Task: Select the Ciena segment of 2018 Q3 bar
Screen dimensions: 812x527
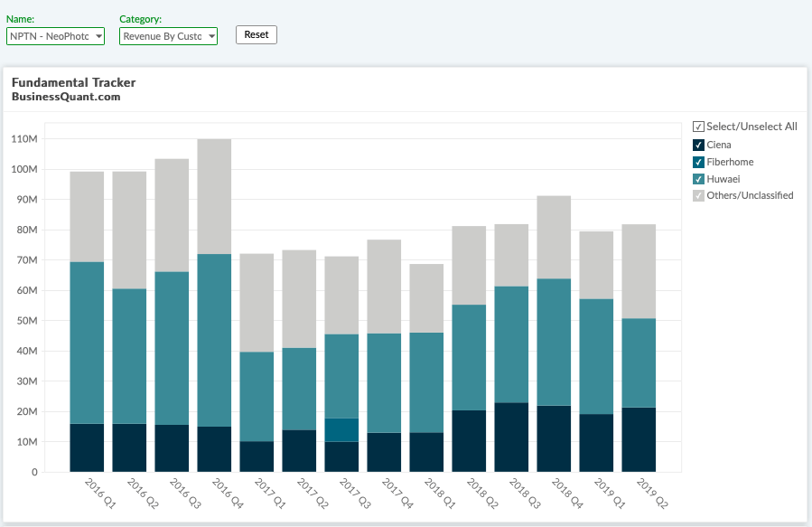Action: coord(511,438)
